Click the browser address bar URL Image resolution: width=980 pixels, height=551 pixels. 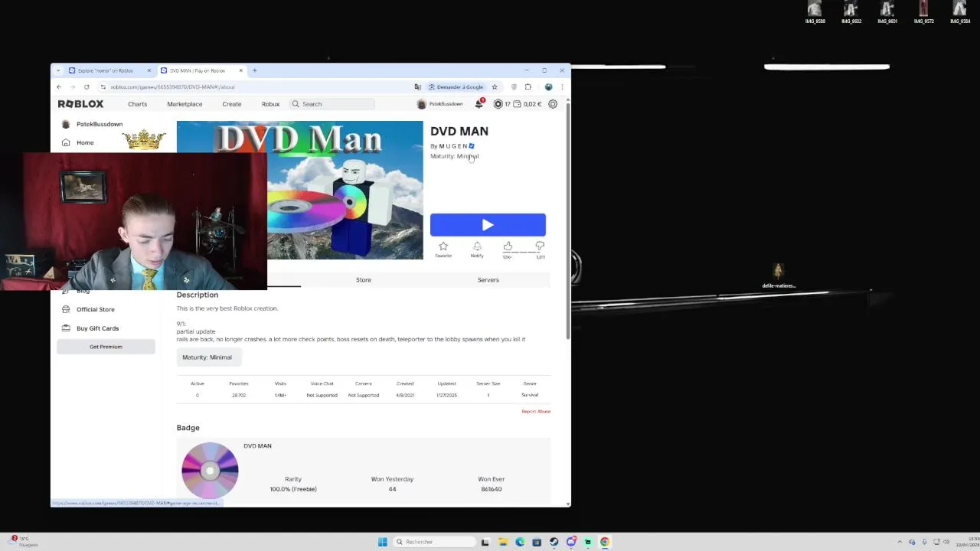[x=172, y=87]
